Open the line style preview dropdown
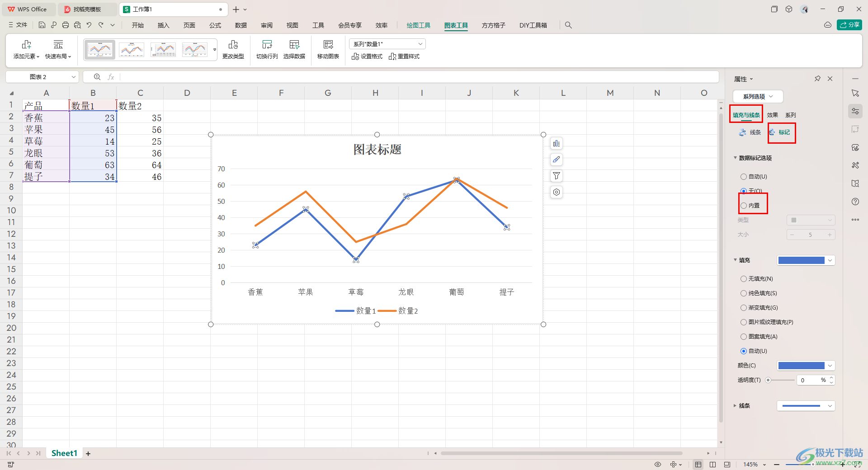868x470 pixels. tap(806, 406)
